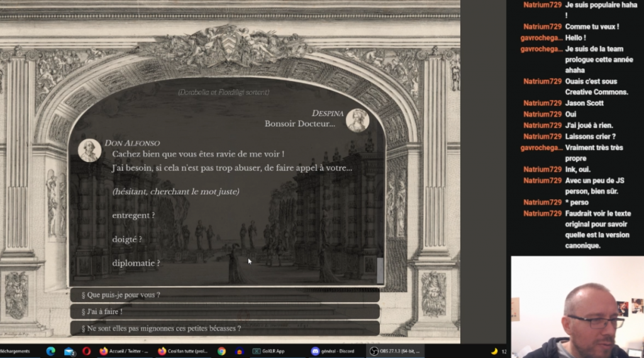644x358 pixels.
Task: Click chat message 'J'ai joué à rien.'
Action: click(589, 125)
